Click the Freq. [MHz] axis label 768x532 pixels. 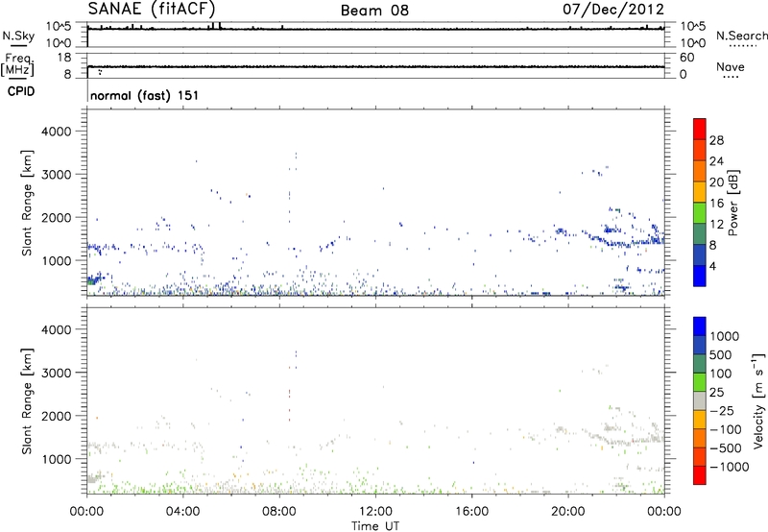(17, 65)
